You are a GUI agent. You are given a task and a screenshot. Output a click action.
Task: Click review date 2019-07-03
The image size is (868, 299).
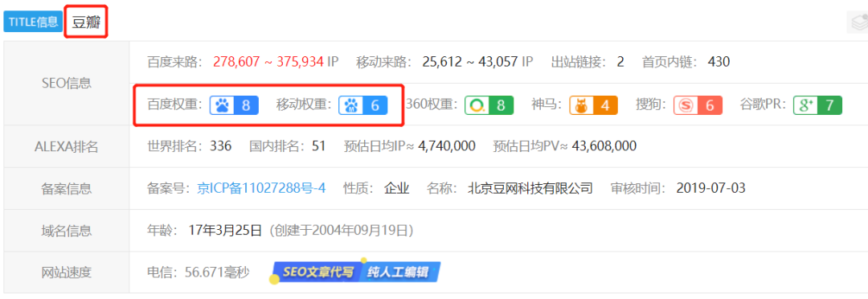(x=710, y=188)
